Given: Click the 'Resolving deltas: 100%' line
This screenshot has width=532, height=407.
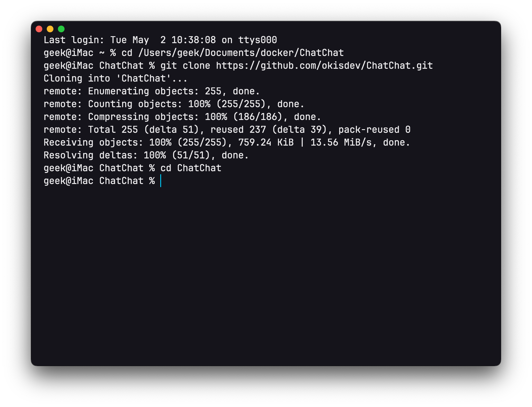Looking at the screenshot, I should [x=146, y=155].
